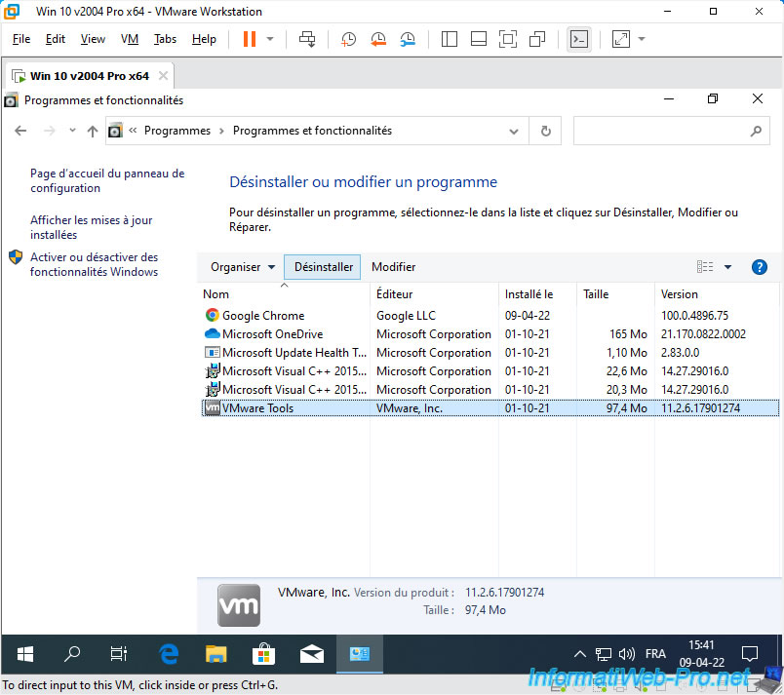Sort by the Installé le column

[537, 294]
